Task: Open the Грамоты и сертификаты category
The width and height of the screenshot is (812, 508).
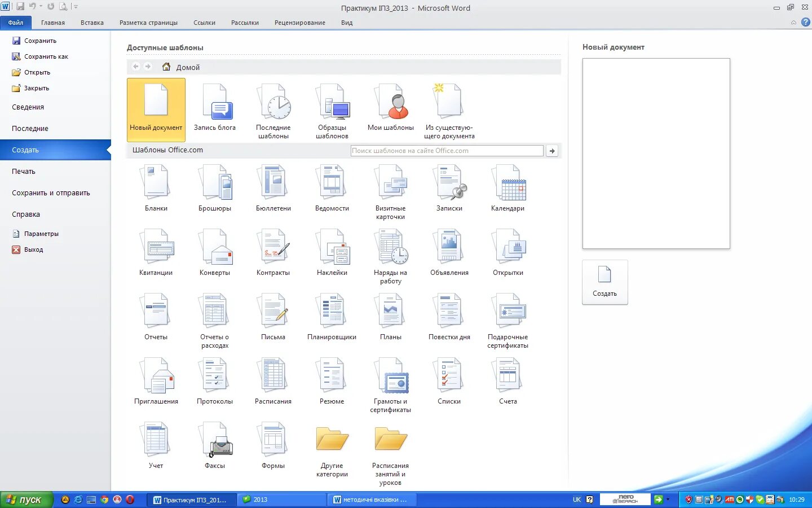Action: pos(391,385)
